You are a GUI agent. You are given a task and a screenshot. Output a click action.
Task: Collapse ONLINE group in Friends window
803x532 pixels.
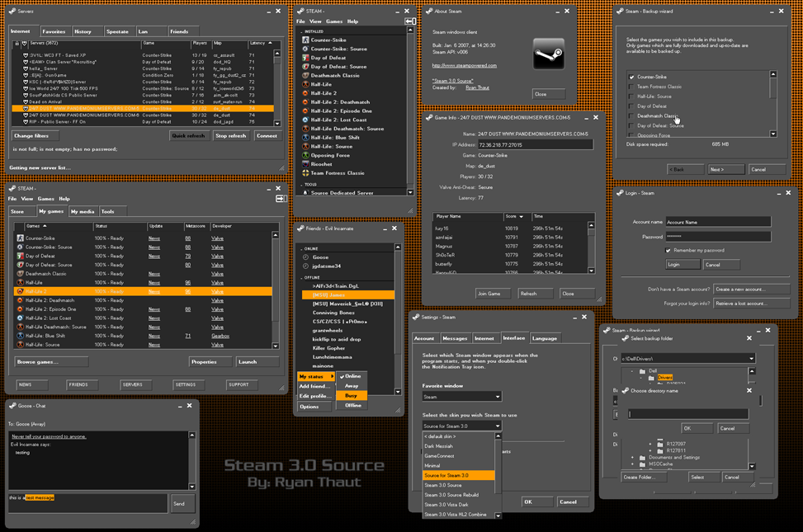[x=302, y=249]
